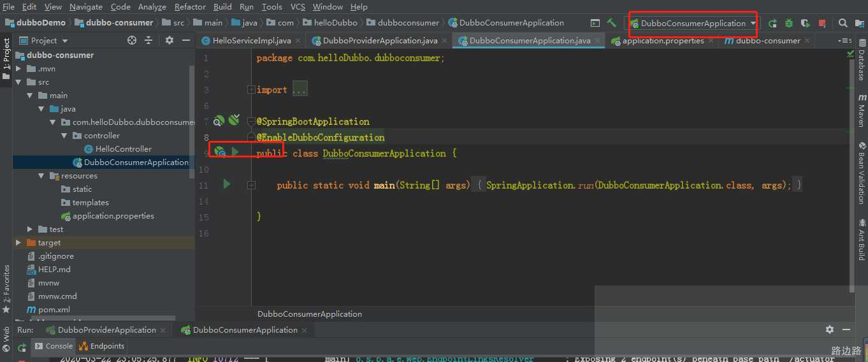Switch to the dubbo-consumer editor tab
The height and width of the screenshot is (362, 868).
[768, 40]
